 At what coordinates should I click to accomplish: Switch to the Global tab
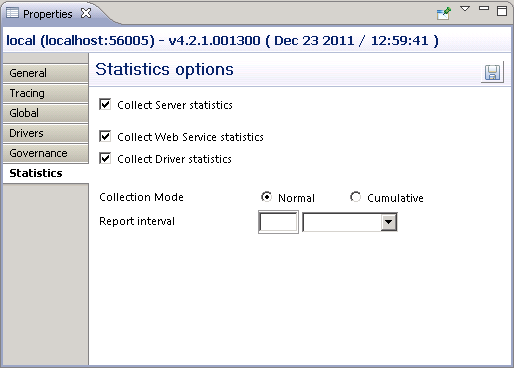[46, 113]
